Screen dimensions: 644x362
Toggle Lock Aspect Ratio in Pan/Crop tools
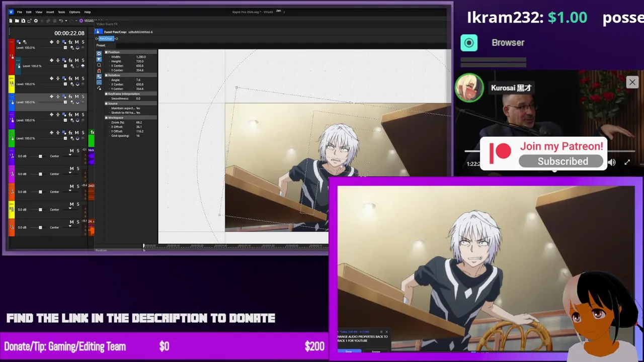pyautogui.click(x=99, y=76)
